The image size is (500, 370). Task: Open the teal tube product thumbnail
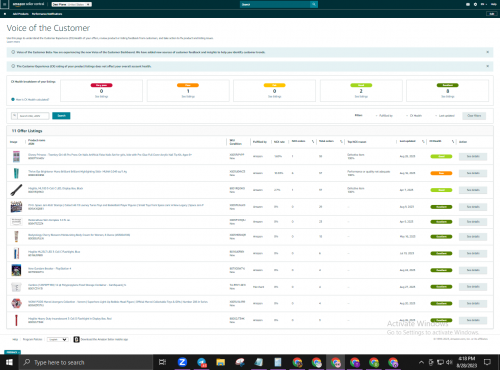point(16,173)
